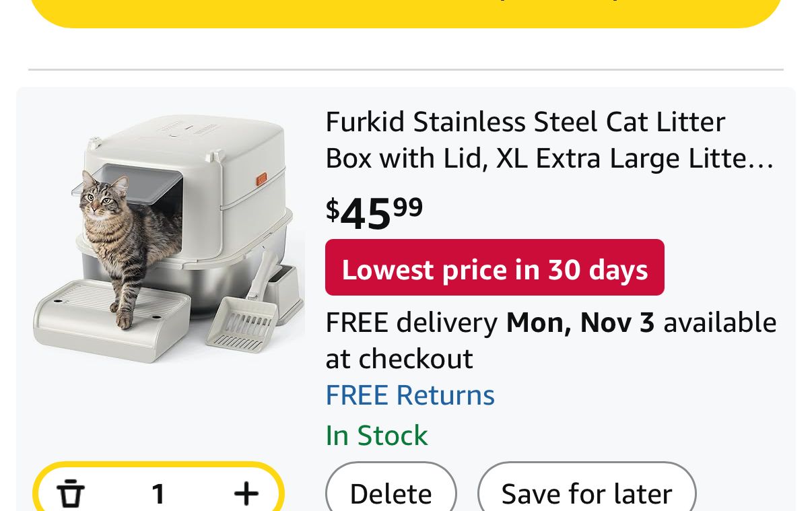The width and height of the screenshot is (812, 511).
Task: Open the FREE Returns link
Action: coord(410,395)
